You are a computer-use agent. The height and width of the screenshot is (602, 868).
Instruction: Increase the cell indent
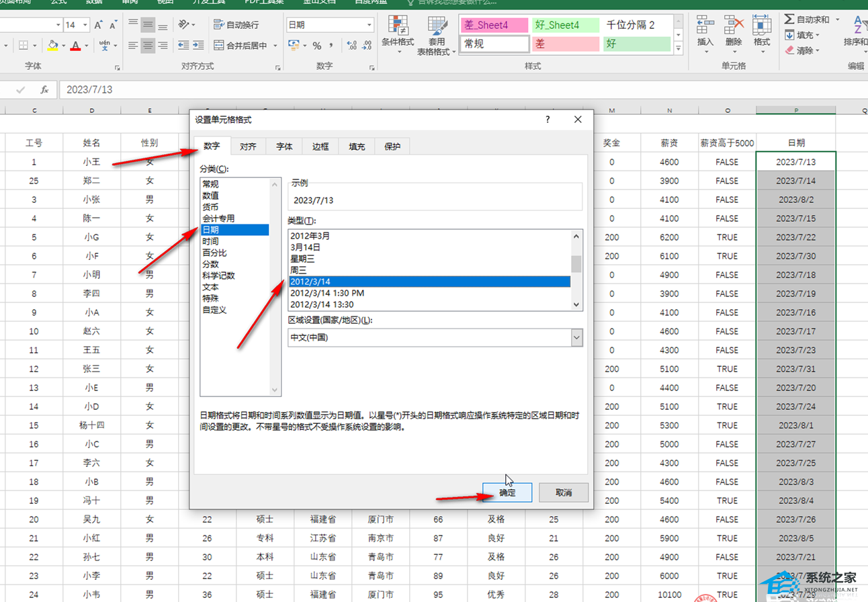198,46
